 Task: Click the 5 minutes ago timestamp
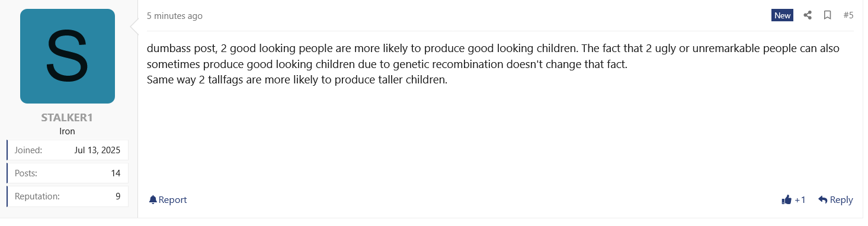pos(175,16)
